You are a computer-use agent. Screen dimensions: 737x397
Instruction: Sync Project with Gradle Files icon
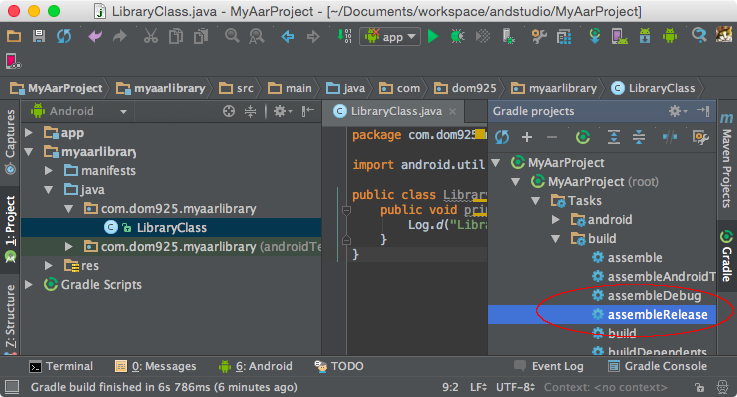click(x=595, y=36)
